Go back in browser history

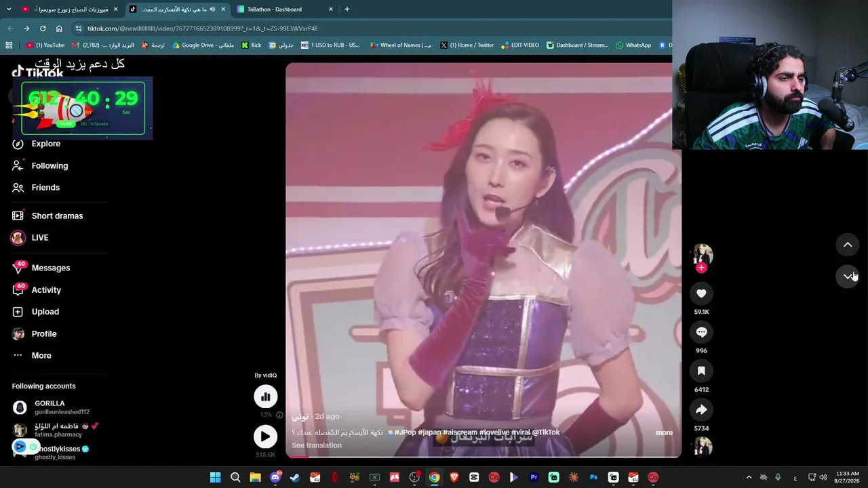coord(10,28)
